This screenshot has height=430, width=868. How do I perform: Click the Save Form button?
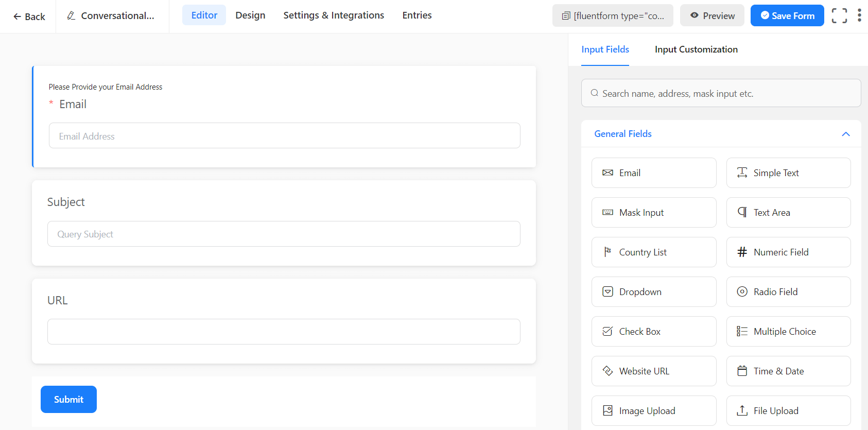coord(787,15)
